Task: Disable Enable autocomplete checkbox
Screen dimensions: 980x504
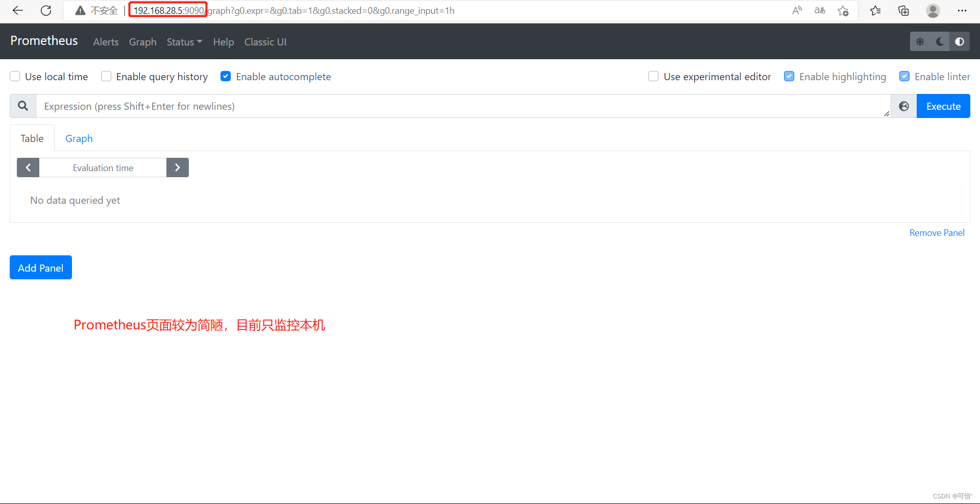Action: coord(226,76)
